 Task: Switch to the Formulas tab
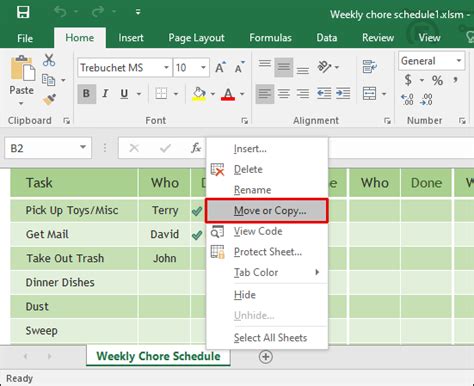coord(270,38)
